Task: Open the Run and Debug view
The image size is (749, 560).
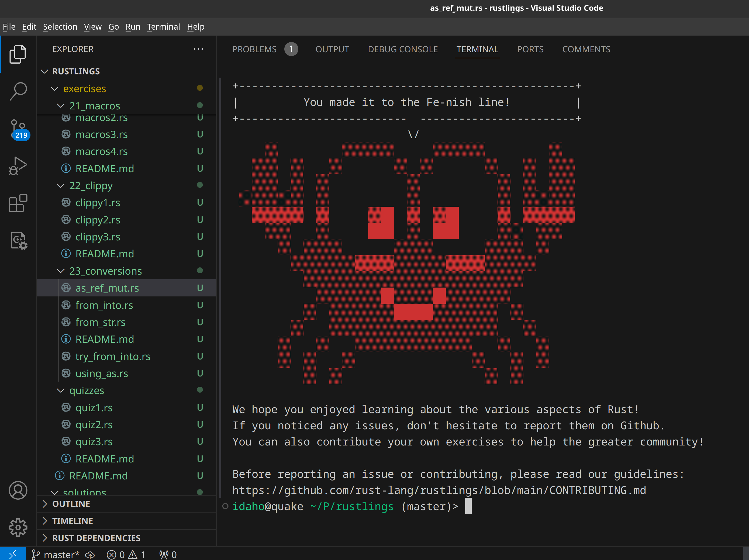Action: click(18, 166)
